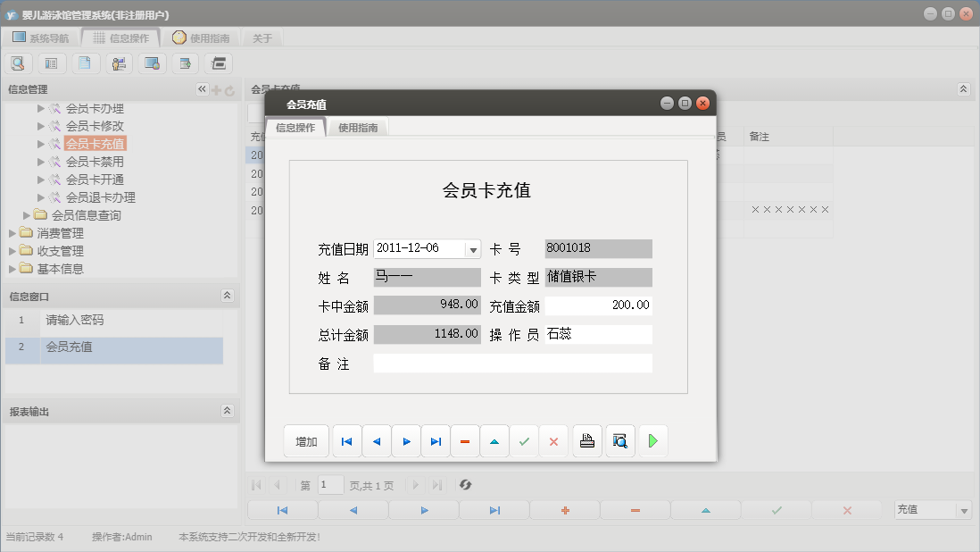This screenshot has width=980, height=552.
Task: Select the magnifier search icon on the toolbar
Action: [x=18, y=63]
